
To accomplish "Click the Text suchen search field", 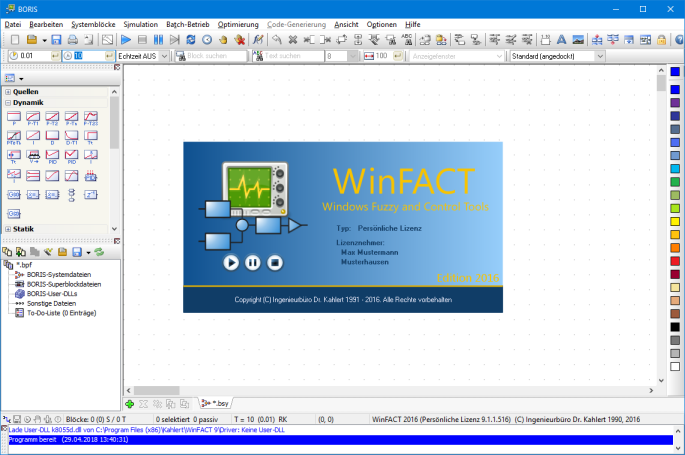I will click(294, 56).
